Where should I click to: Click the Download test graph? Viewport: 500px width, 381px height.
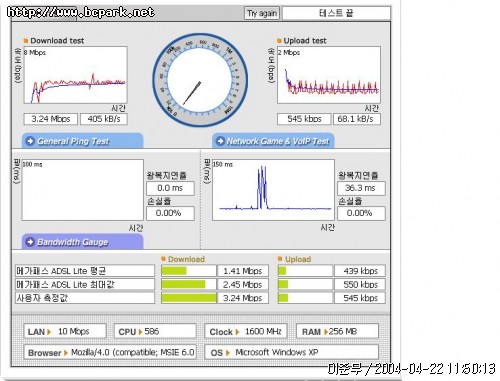click(x=75, y=75)
